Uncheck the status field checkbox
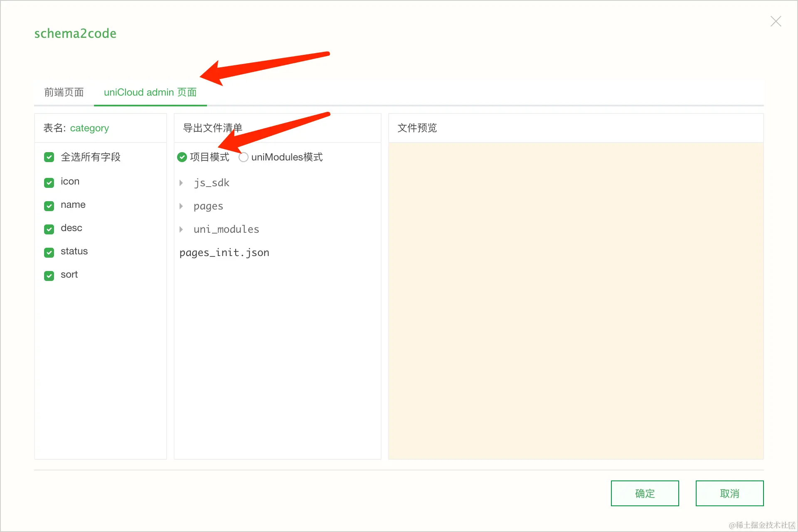Screen dimensions: 798x532 [49, 252]
